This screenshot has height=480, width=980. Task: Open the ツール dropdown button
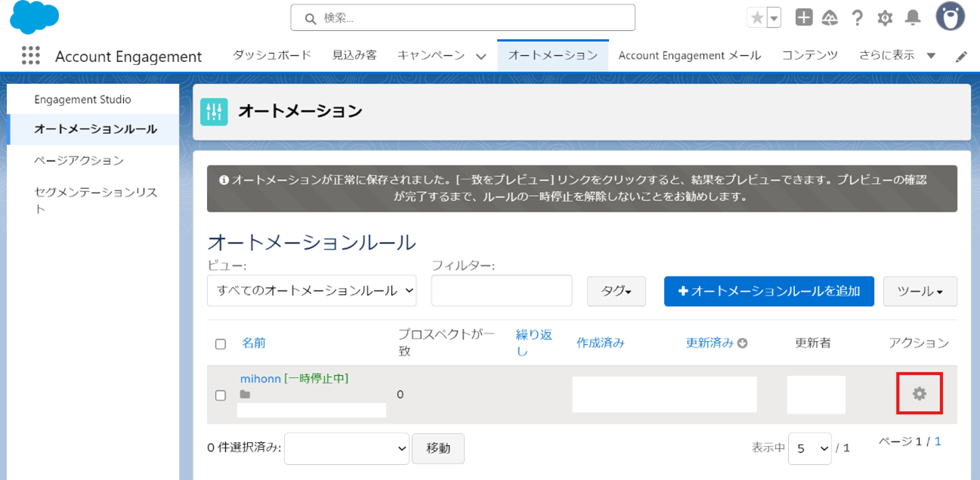coord(920,291)
